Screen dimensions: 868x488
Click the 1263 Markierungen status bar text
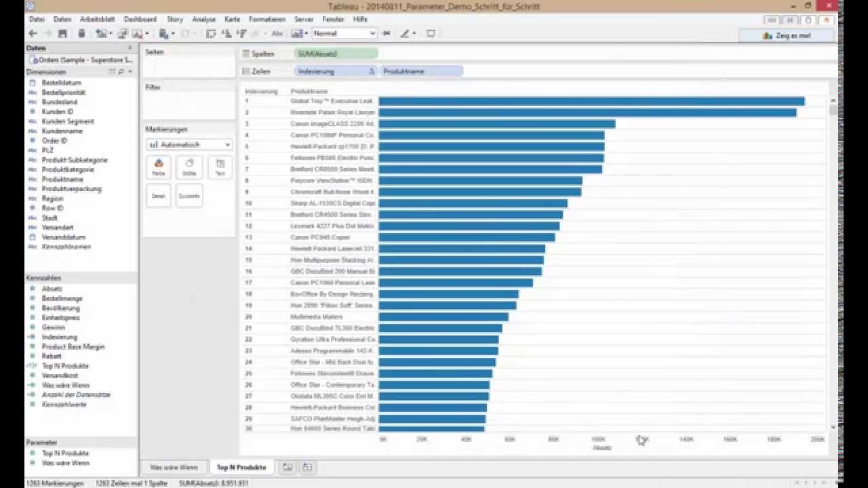point(54,483)
